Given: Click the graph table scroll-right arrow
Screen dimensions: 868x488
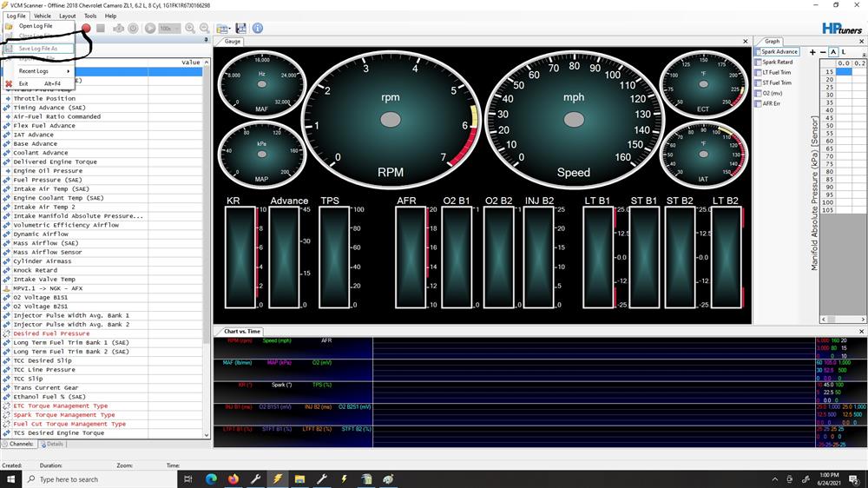Looking at the screenshot, I should point(863,320).
